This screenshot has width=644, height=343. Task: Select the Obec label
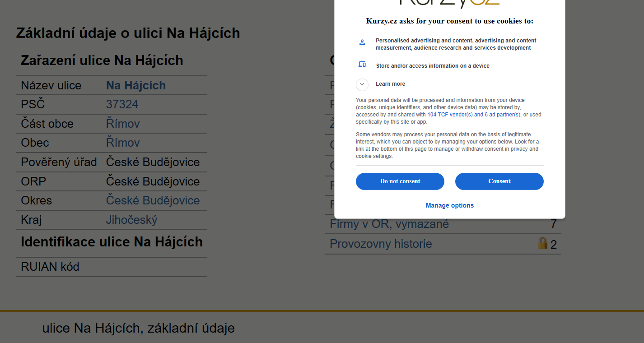click(35, 143)
